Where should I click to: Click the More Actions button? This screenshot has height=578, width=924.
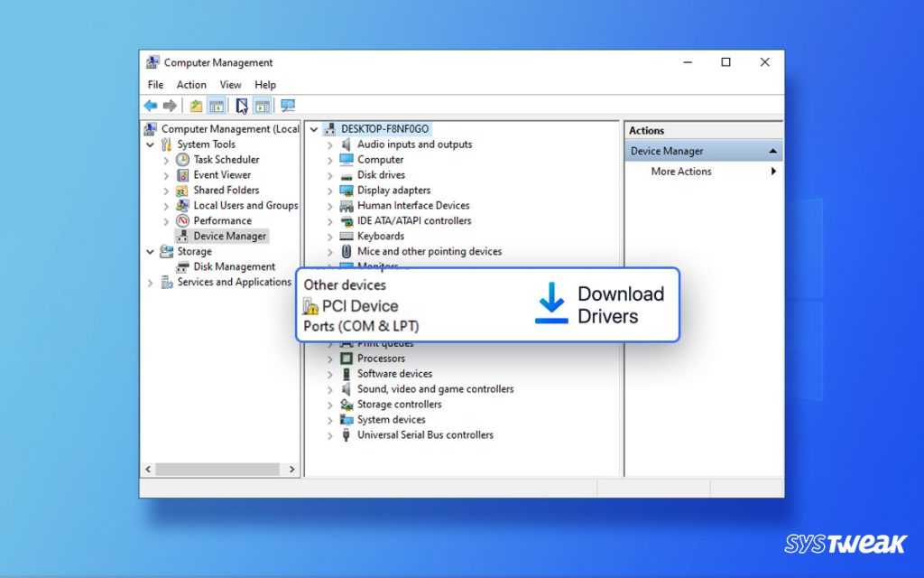[680, 172]
